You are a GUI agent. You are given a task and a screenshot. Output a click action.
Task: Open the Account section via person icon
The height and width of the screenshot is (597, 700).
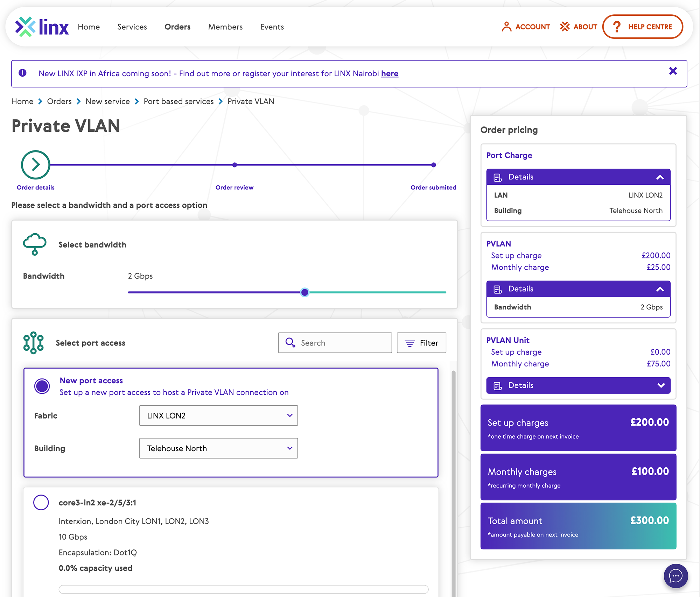click(x=507, y=26)
